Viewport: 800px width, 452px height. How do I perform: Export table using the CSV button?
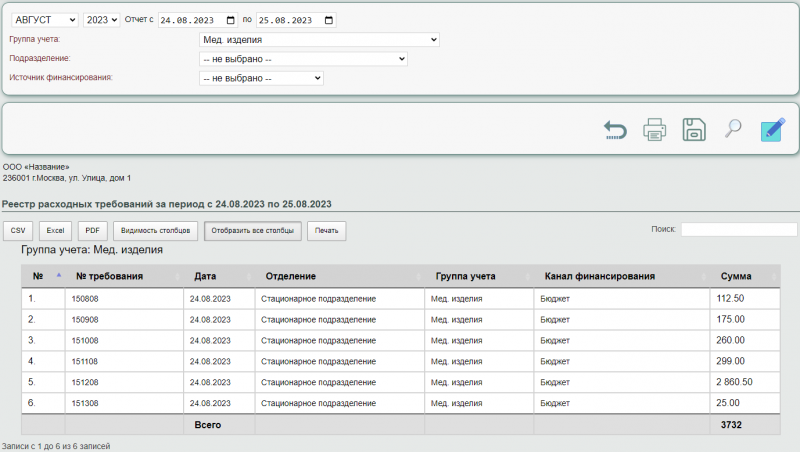[18, 231]
